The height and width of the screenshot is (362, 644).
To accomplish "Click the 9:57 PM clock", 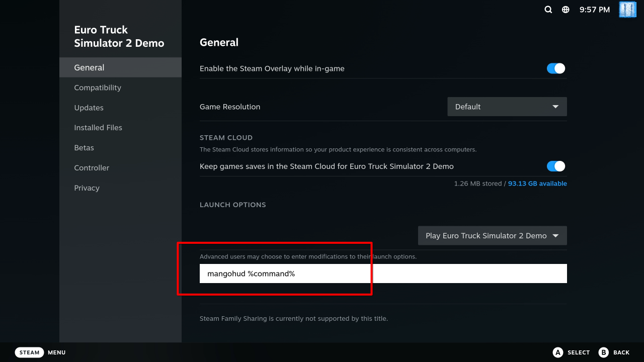I will tap(595, 10).
